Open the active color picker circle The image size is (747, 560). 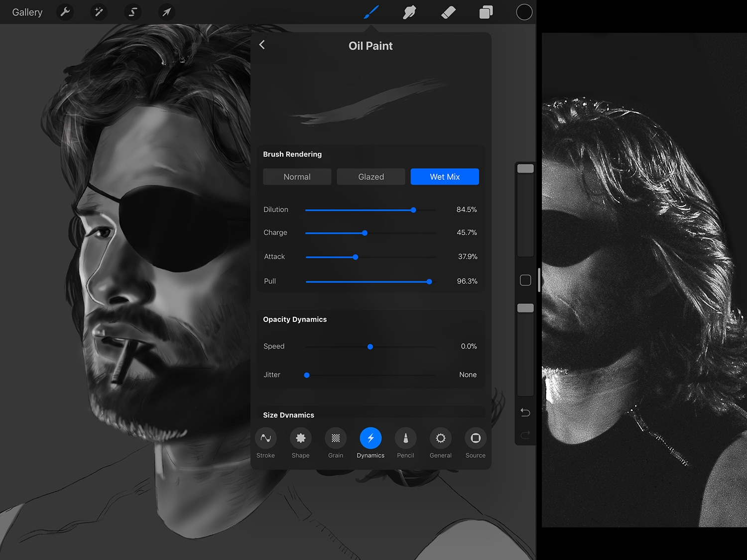524,12
